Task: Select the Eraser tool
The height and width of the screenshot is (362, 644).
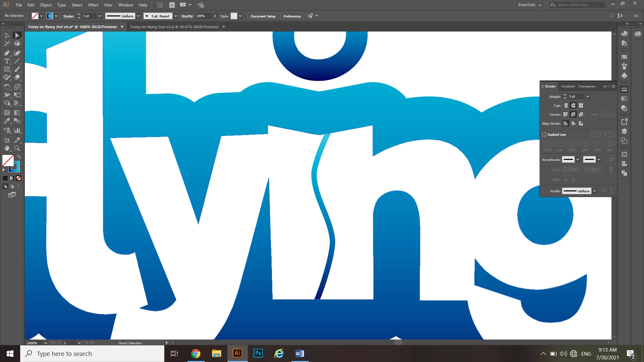Action: click(x=17, y=77)
